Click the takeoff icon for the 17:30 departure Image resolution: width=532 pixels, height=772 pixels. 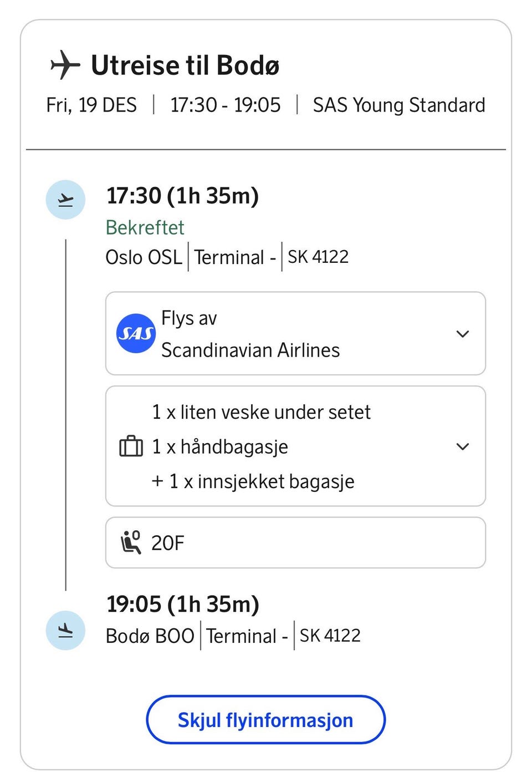(65, 200)
